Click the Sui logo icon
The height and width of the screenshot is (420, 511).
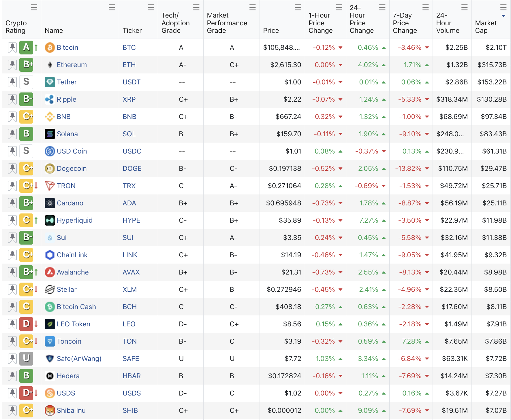pos(50,238)
